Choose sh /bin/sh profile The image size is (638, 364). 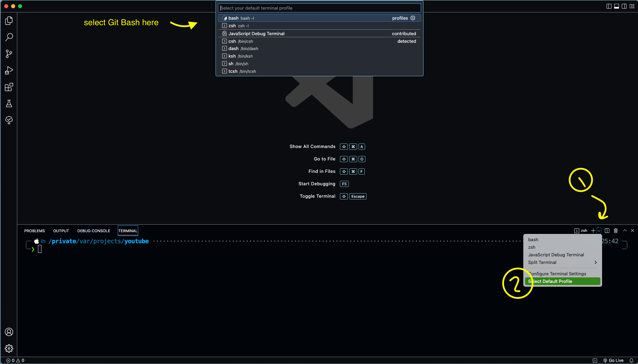[320, 64]
